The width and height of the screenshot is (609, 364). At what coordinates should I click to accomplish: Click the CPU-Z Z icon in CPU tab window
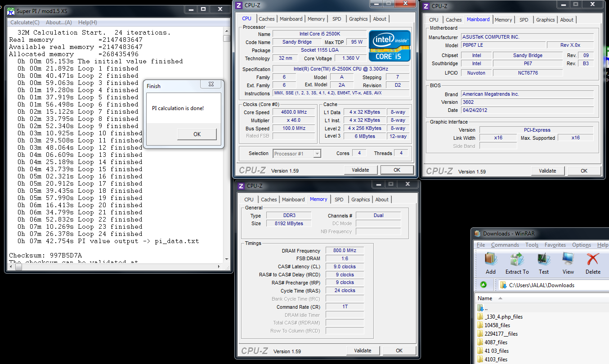pos(238,5)
